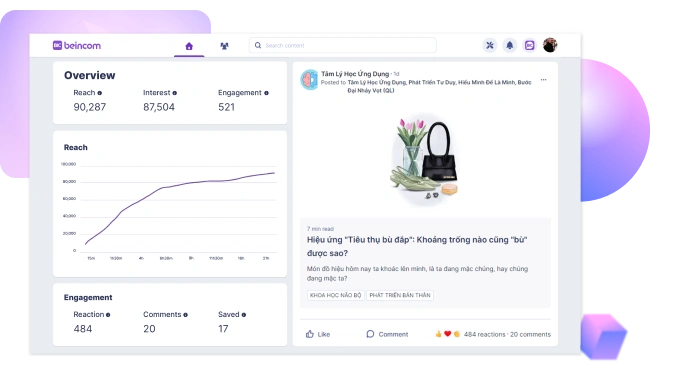Viewport: 673px width, 386px height.
Task: Click the Comments count 20
Action: click(149, 329)
